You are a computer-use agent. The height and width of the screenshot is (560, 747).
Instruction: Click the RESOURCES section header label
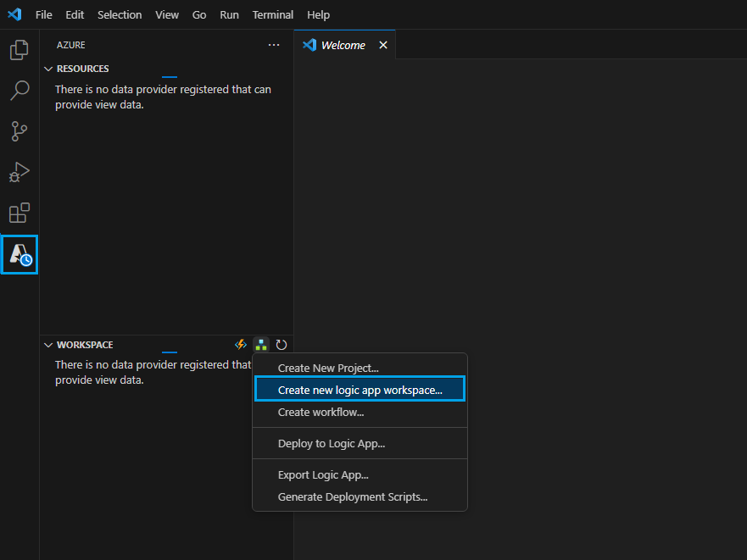point(83,69)
